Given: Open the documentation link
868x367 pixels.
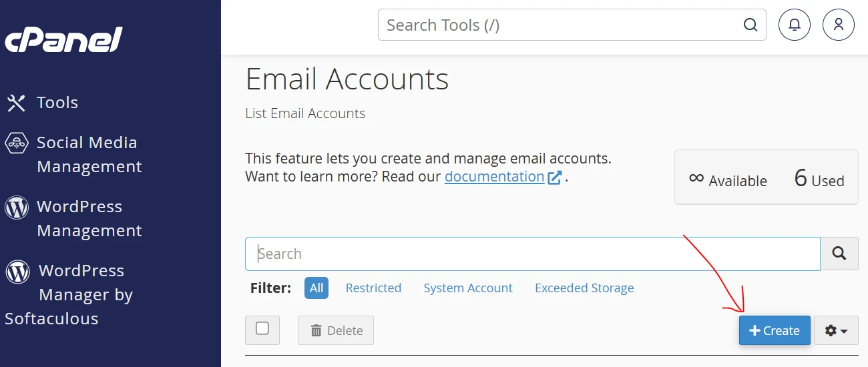Looking at the screenshot, I should coord(494,177).
